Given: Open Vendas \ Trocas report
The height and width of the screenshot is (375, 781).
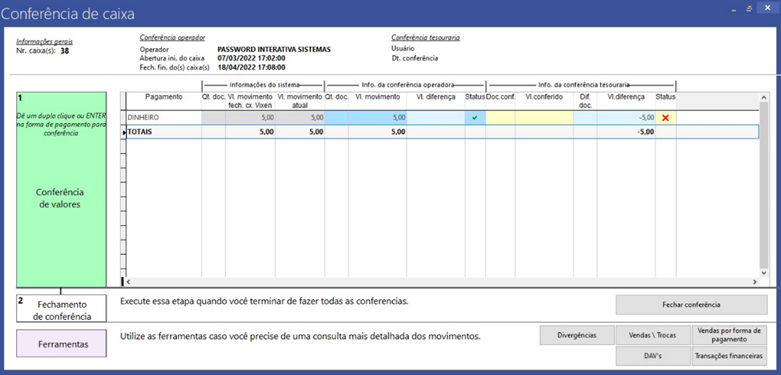Looking at the screenshot, I should [653, 335].
